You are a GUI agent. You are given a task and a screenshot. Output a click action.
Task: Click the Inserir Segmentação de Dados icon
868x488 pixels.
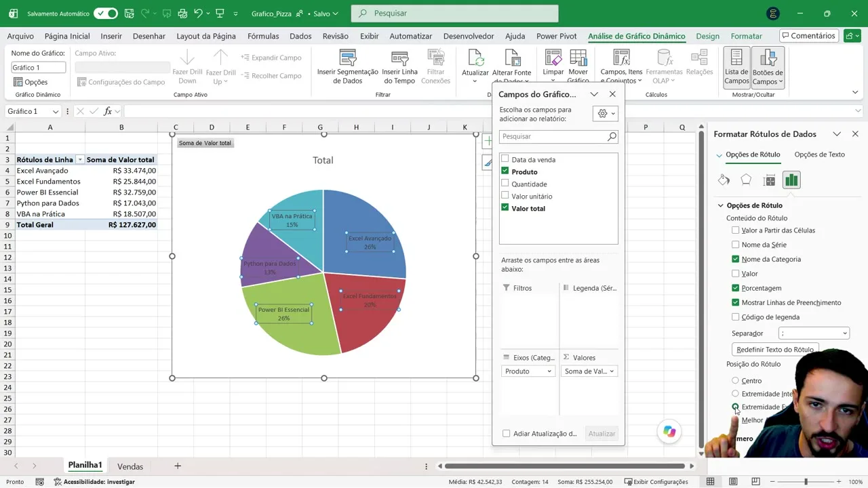pyautogui.click(x=348, y=58)
